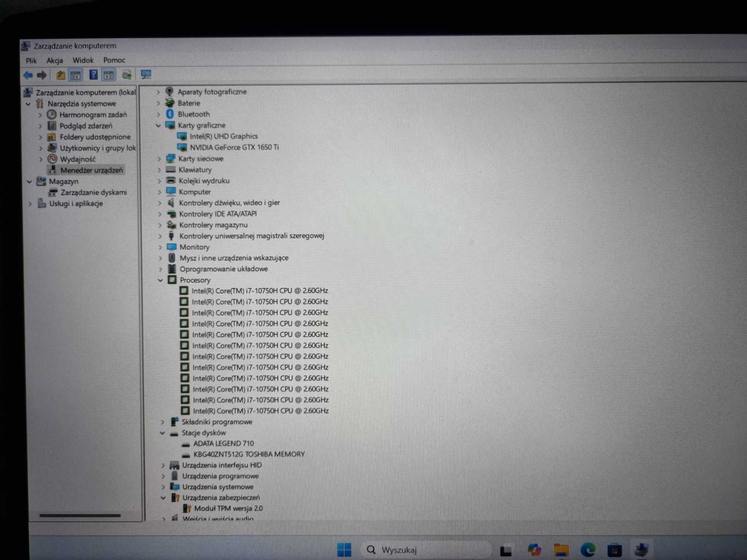This screenshot has width=747, height=560.
Task: Open the Copilot icon on the taskbar
Action: point(534,550)
